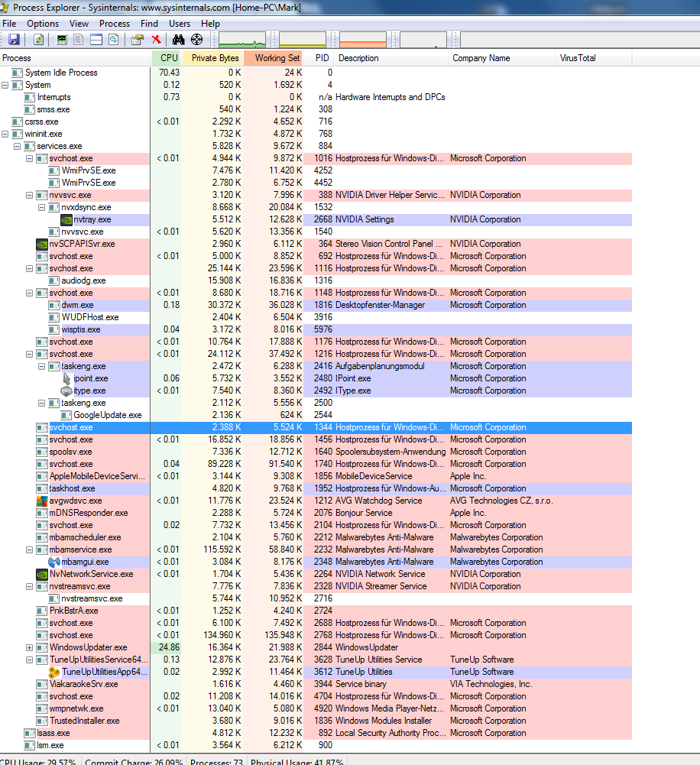Click the Save toolbar icon

point(15,40)
